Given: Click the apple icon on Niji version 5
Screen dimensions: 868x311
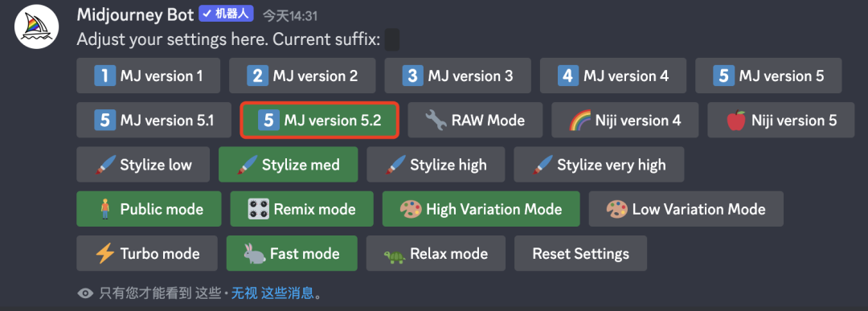Looking at the screenshot, I should coord(735,120).
